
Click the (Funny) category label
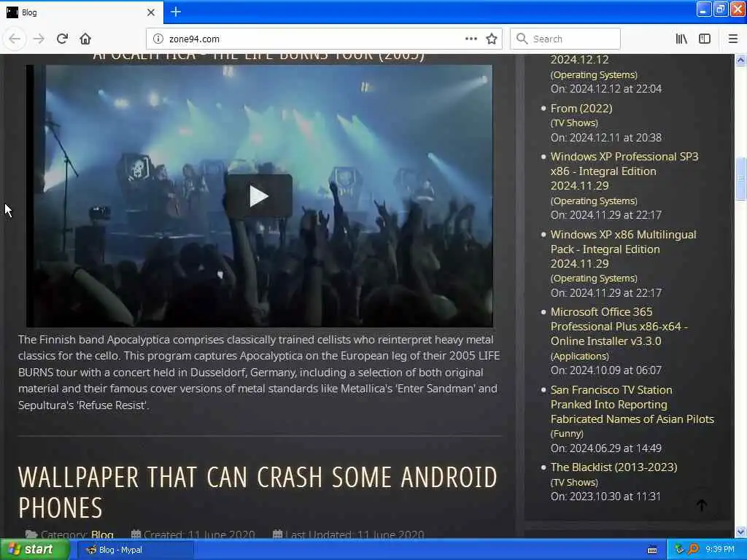coord(567,434)
